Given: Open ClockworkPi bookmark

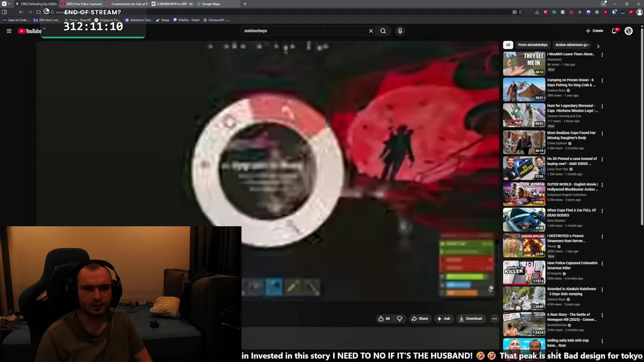Looking at the screenshot, I should (x=216, y=20).
